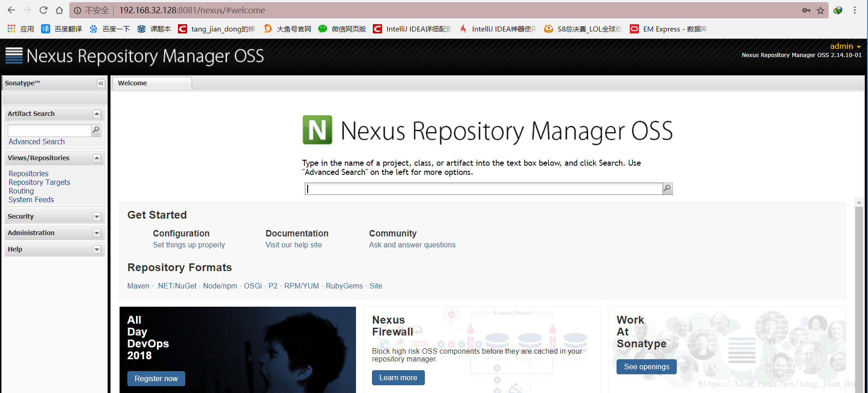The image size is (868, 393).
Task: Open the tang_jian_dong blog bookmark
Action: click(216, 29)
